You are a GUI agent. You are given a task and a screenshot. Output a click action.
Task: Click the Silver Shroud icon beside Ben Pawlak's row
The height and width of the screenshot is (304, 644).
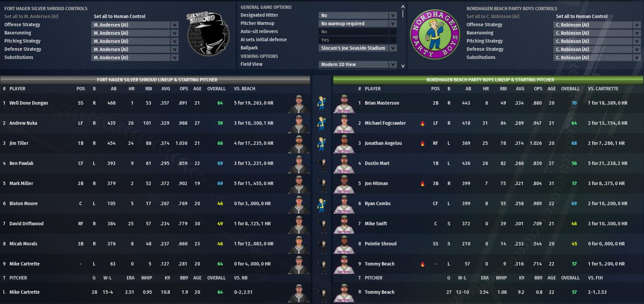click(x=321, y=164)
